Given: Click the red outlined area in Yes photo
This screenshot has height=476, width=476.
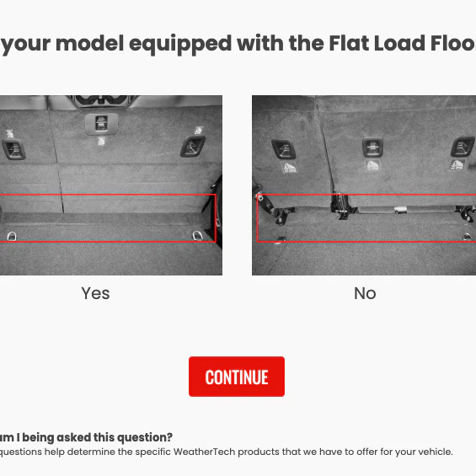Looking at the screenshot, I should 108,218.
